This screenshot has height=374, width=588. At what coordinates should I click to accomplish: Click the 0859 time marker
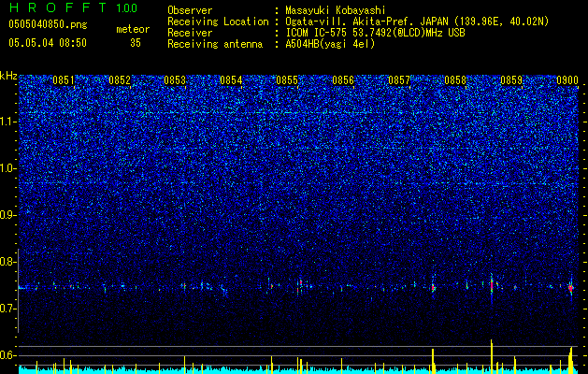coord(511,80)
